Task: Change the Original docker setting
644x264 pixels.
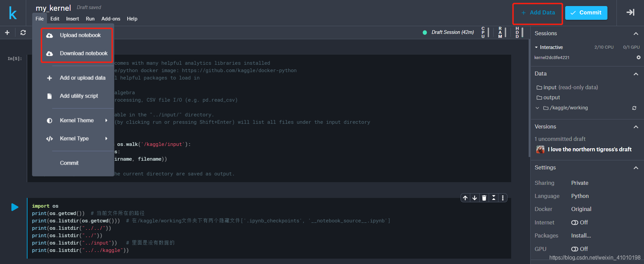Action: pos(581,209)
